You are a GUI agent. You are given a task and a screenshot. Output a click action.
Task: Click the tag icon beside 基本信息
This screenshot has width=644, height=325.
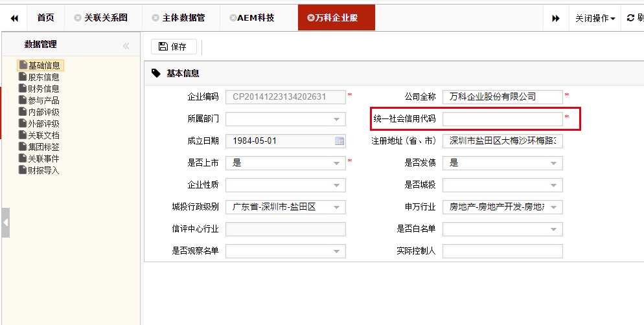156,73
